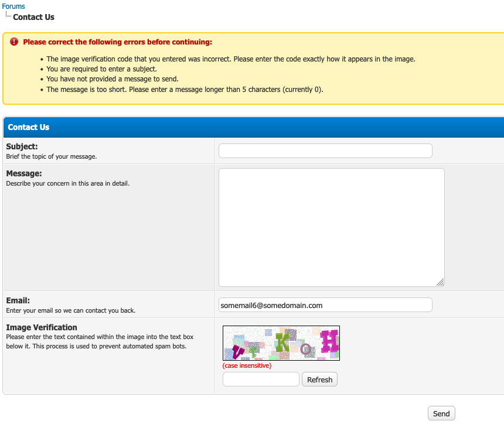Screen dimensions: 504x438
Task: Grab the Message box resize handle
Action: tap(440, 282)
